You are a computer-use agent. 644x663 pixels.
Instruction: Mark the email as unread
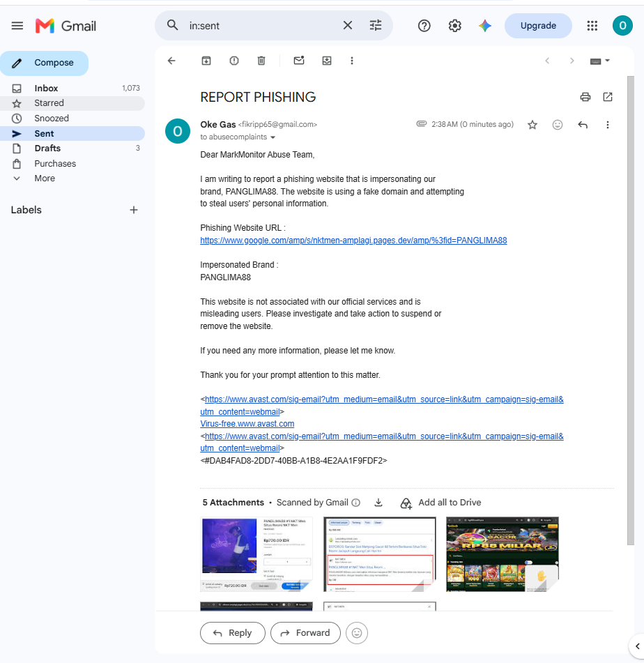pyautogui.click(x=299, y=61)
